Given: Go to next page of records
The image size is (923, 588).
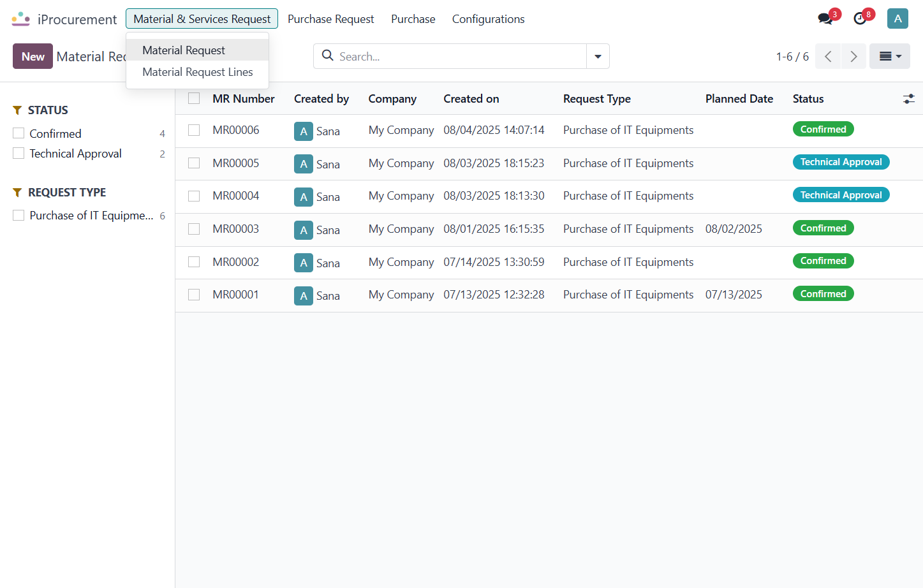Looking at the screenshot, I should pos(853,56).
